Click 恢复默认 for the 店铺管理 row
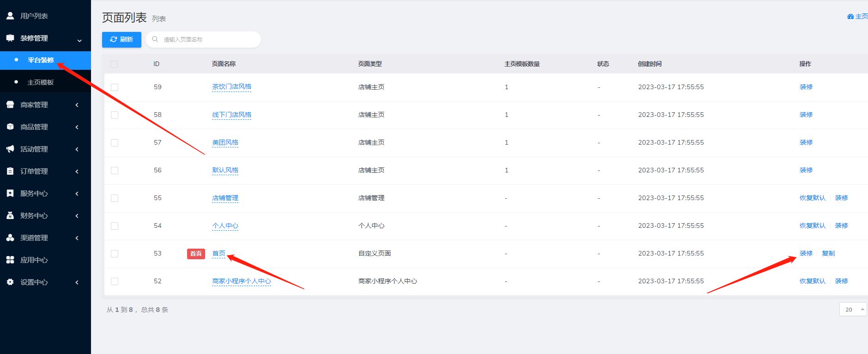The image size is (868, 354). click(x=813, y=198)
